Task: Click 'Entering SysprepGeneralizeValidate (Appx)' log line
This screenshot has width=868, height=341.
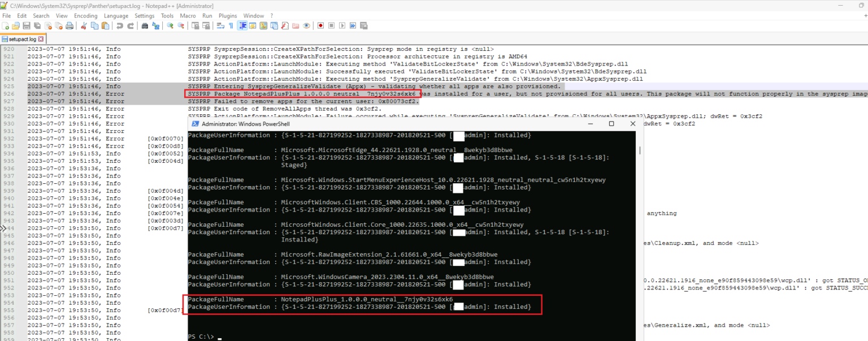Action: 374,87
